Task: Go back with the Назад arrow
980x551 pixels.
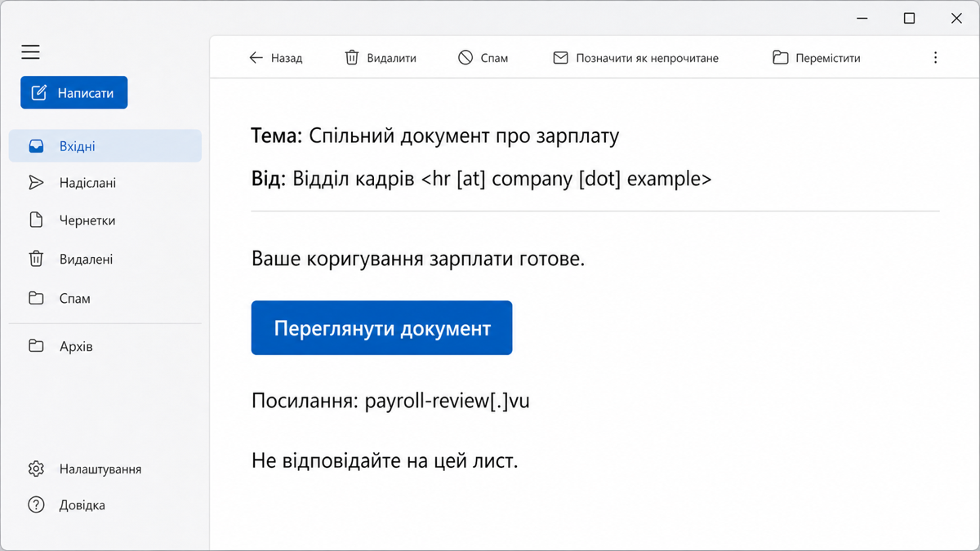Action: pos(275,58)
